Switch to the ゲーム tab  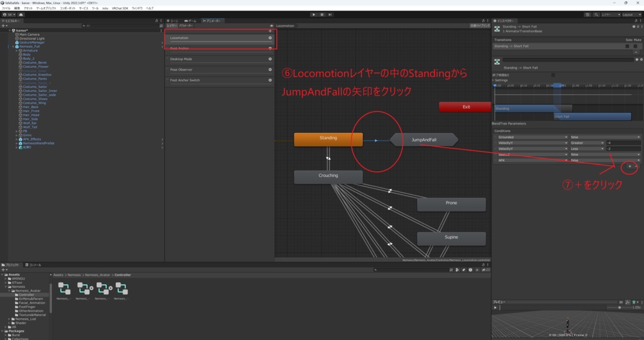coord(191,21)
